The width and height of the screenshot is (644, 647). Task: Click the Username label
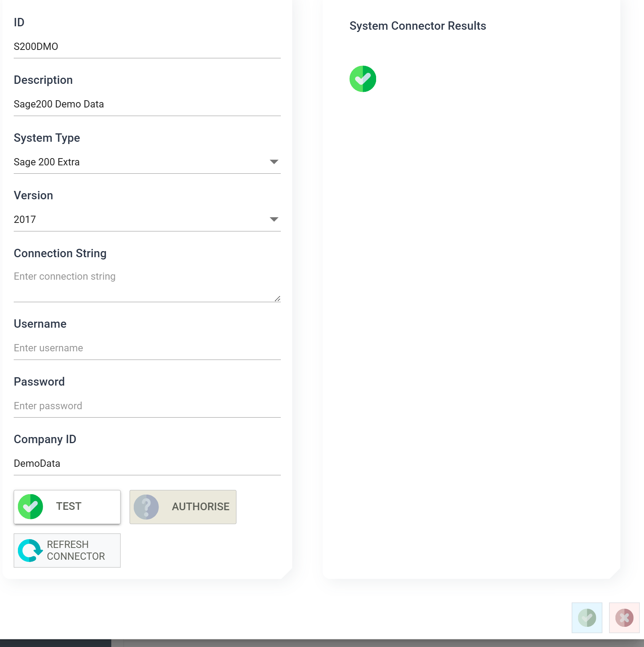(x=40, y=324)
